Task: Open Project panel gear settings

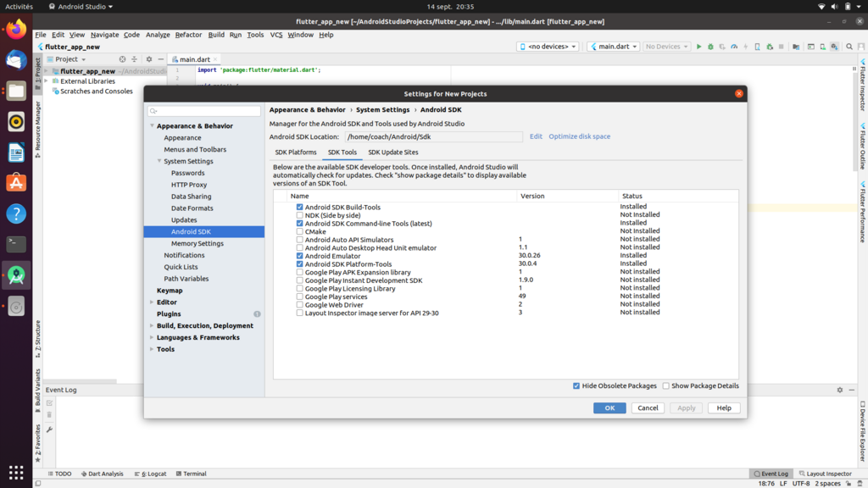Action: (x=149, y=59)
